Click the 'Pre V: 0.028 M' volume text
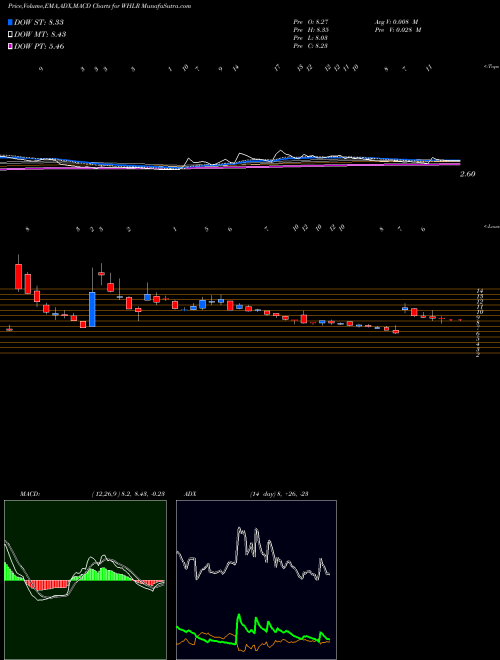Viewport: 500px width, 660px height. tap(398, 30)
